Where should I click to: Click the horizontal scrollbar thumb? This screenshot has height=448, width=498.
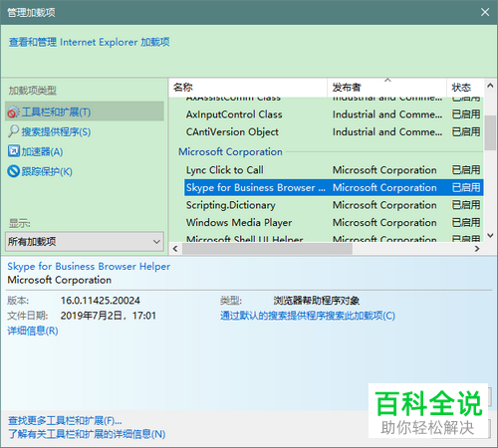coord(267,249)
